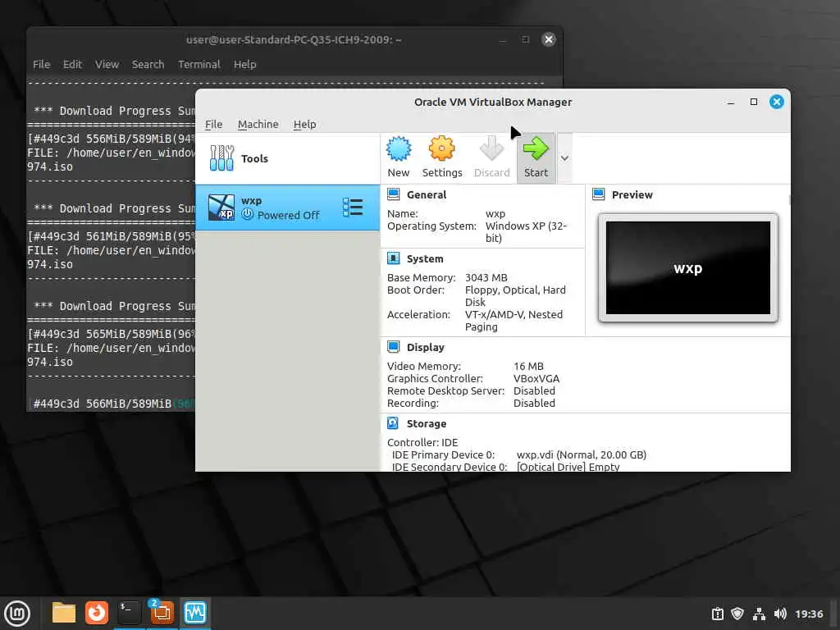Minimize the VirtualBox Manager window

coord(731,103)
